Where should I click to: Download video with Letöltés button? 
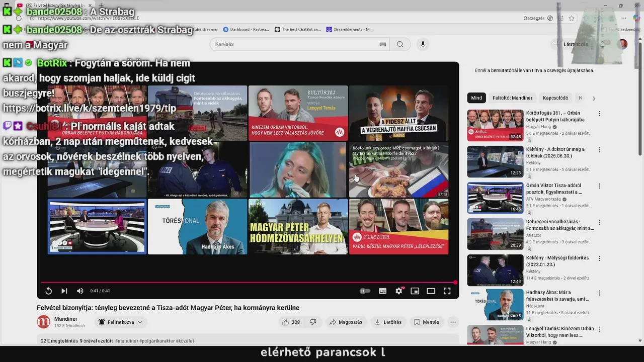tap(388, 322)
